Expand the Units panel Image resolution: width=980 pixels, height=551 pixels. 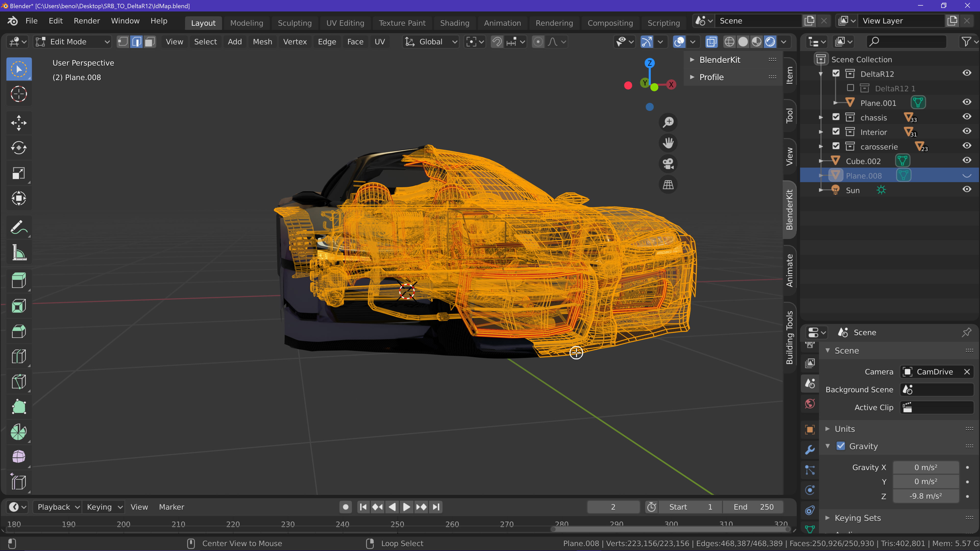844,429
